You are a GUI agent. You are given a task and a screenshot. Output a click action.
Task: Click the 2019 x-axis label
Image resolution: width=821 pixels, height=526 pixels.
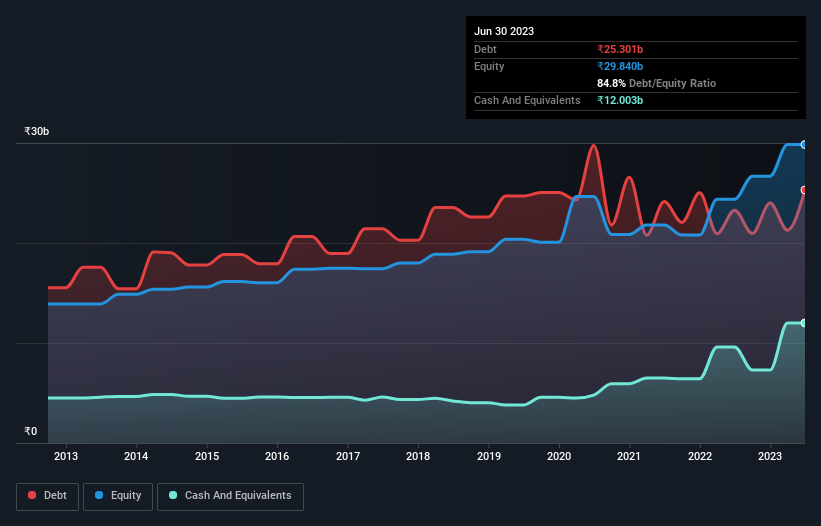[x=489, y=456]
